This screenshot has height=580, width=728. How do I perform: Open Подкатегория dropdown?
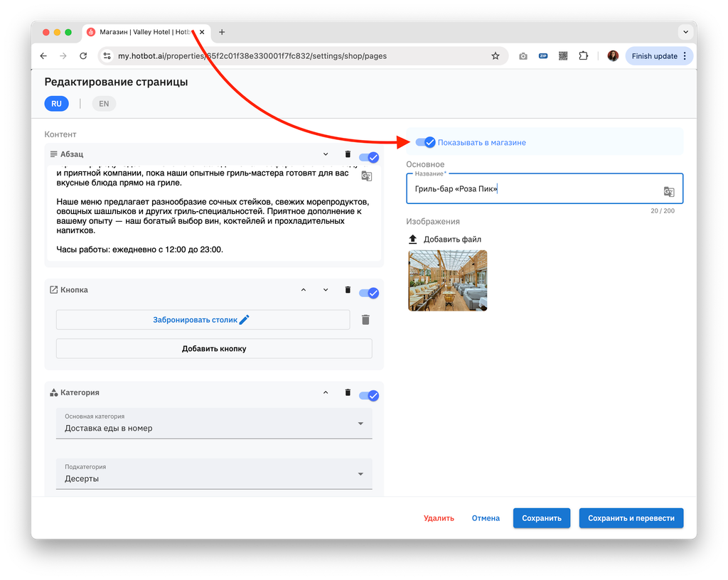(x=214, y=474)
